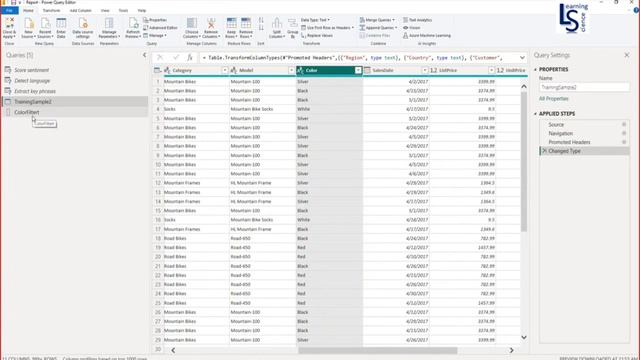Click the Remove Rows ribbon icon
The width and height of the screenshot is (640, 360).
pos(246,28)
